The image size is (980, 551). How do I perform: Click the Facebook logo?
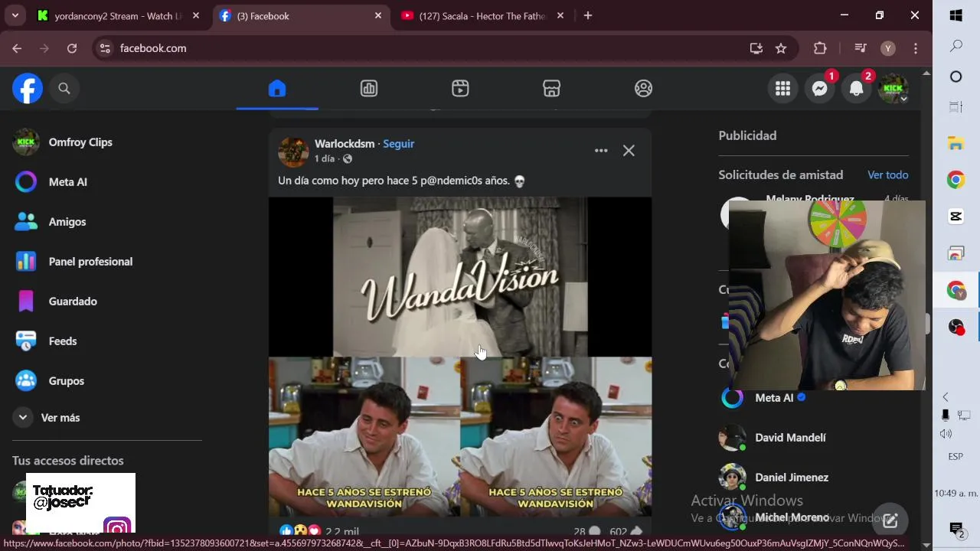pyautogui.click(x=28, y=89)
